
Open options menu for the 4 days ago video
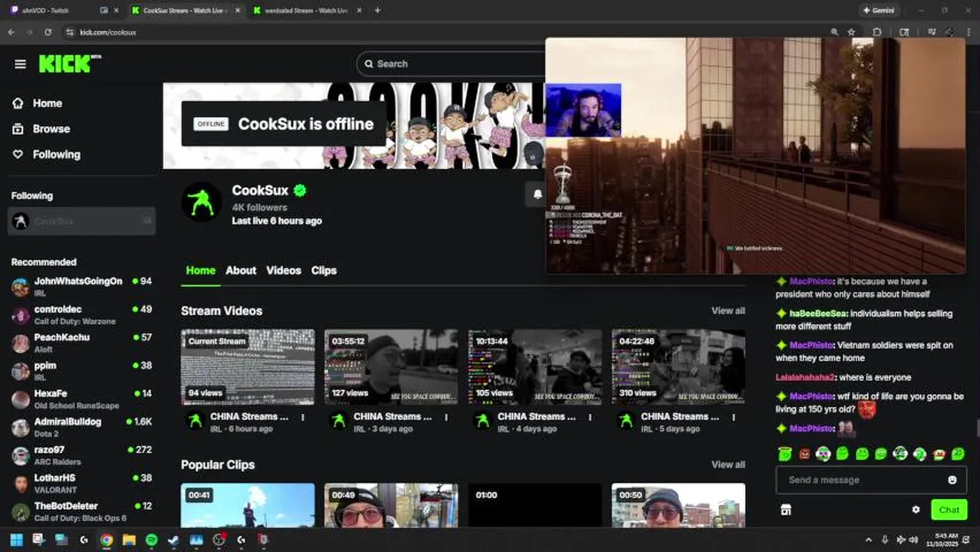pyautogui.click(x=590, y=417)
